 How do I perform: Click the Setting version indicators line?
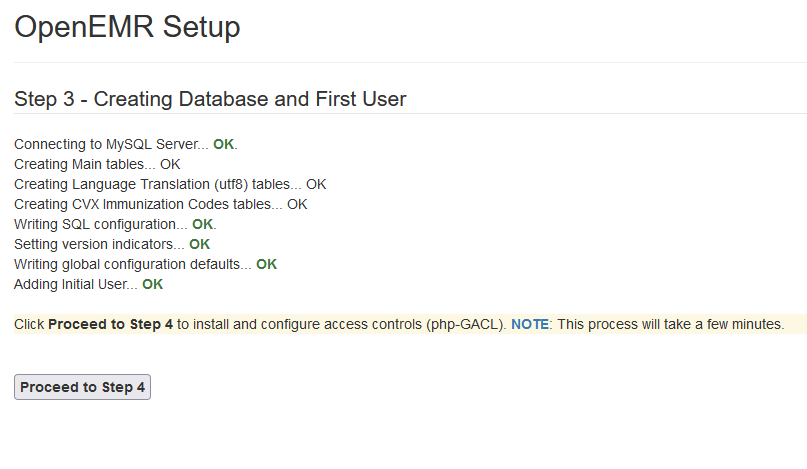[x=98, y=244]
